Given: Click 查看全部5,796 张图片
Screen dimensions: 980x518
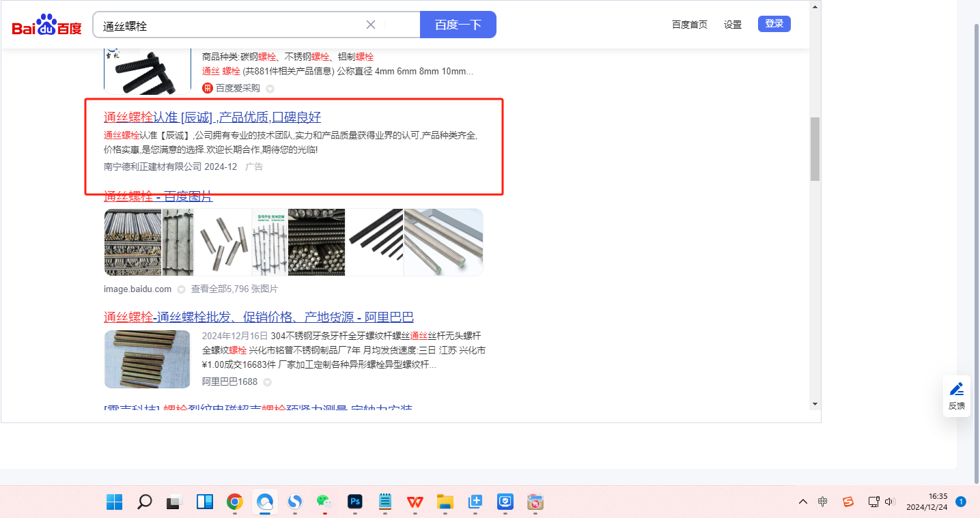Looking at the screenshot, I should click(x=234, y=289).
